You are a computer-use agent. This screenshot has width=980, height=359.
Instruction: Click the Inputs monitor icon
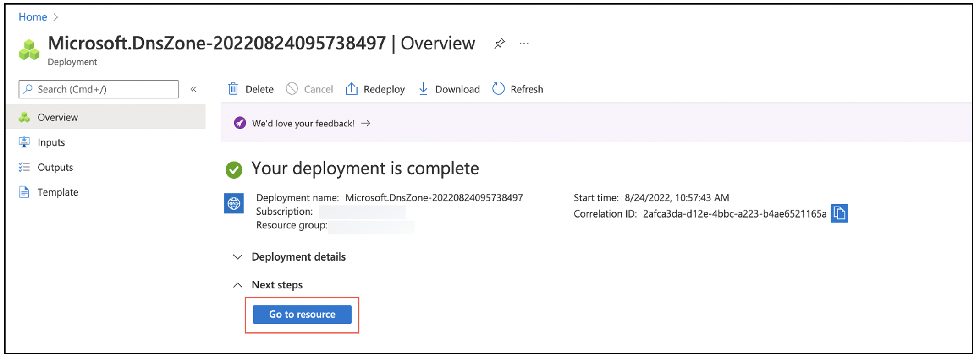click(24, 142)
